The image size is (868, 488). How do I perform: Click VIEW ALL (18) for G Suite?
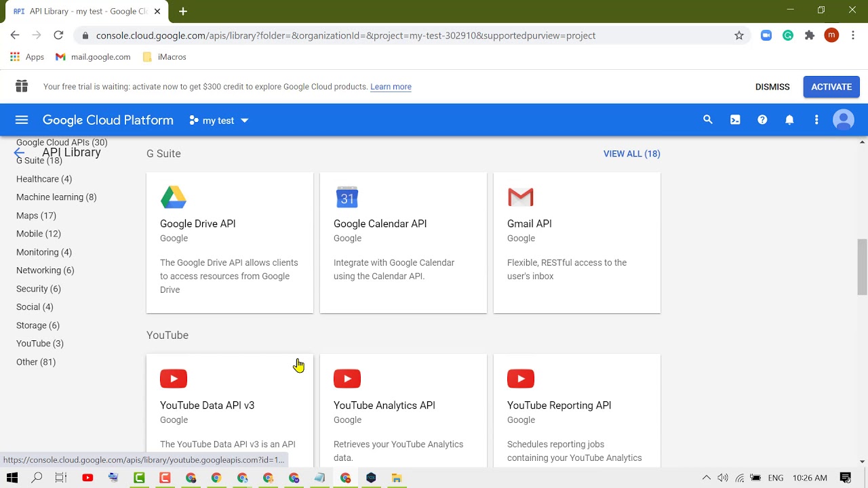click(x=632, y=154)
